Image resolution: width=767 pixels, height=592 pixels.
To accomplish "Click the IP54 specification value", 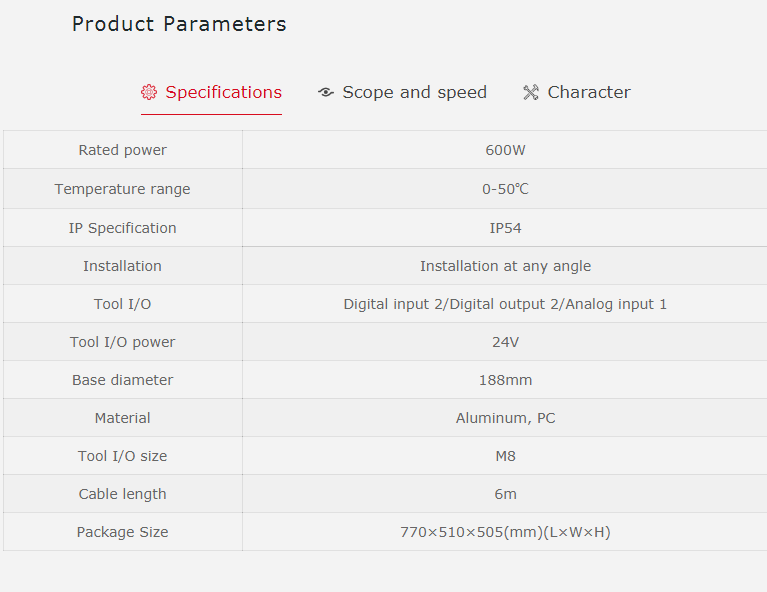I will 505,228.
